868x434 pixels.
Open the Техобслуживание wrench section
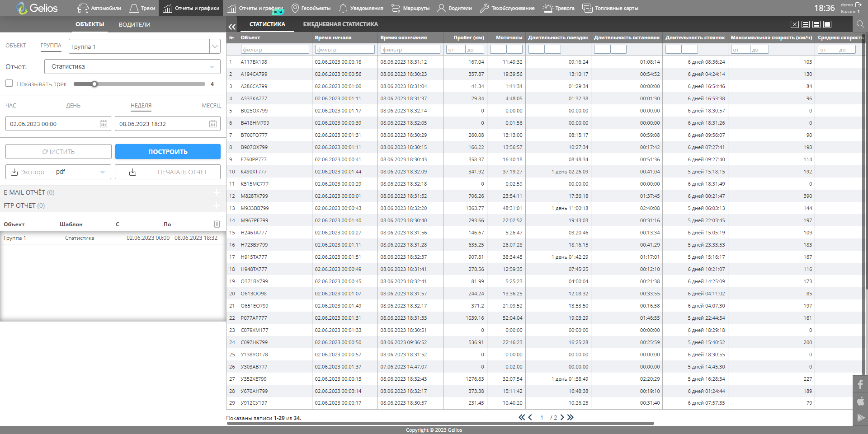click(507, 8)
